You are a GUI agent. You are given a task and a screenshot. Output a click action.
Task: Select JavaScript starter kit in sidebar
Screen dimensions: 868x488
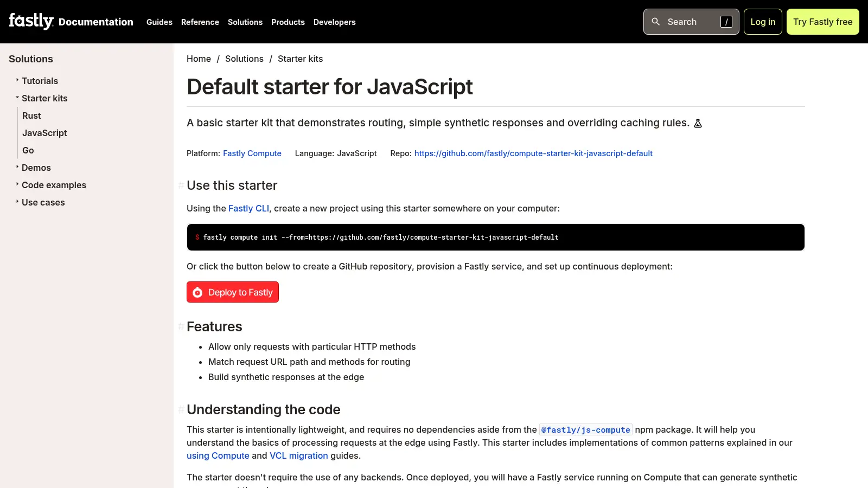coord(44,133)
